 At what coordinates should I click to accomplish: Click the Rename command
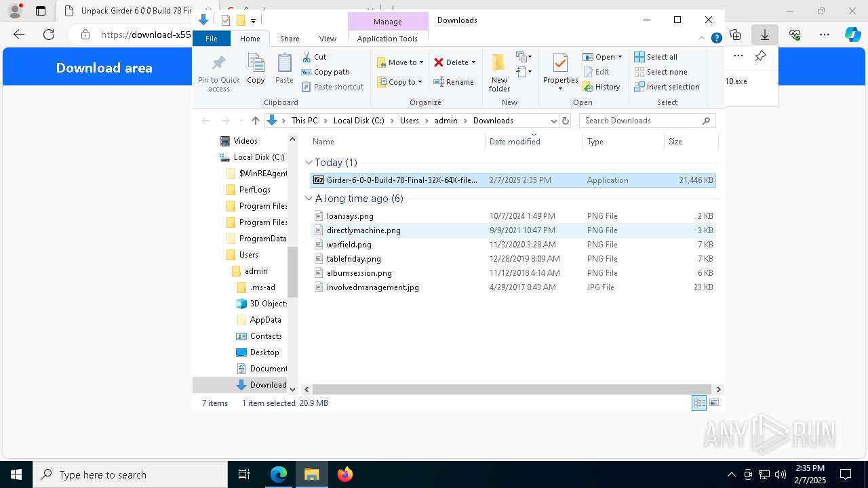pyautogui.click(x=454, y=82)
